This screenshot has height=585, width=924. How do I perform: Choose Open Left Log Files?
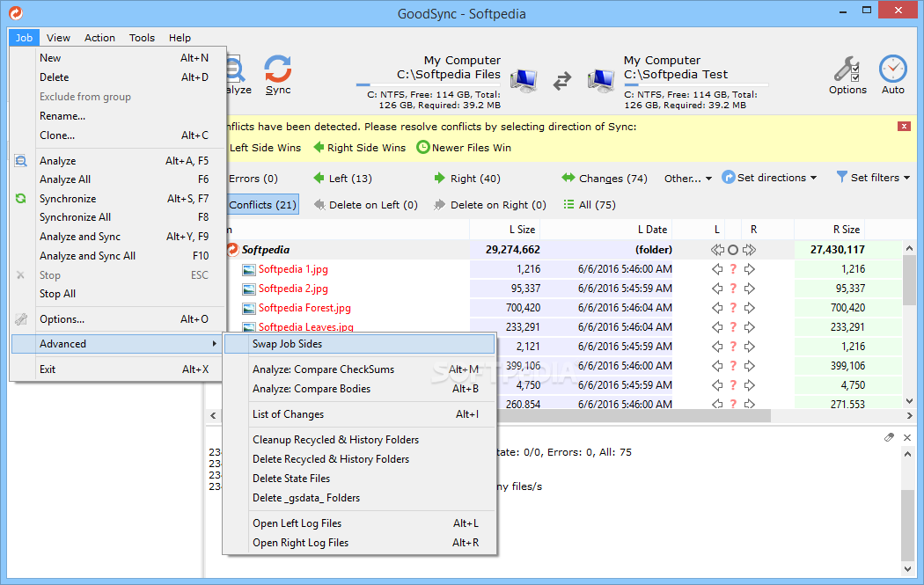click(359, 523)
